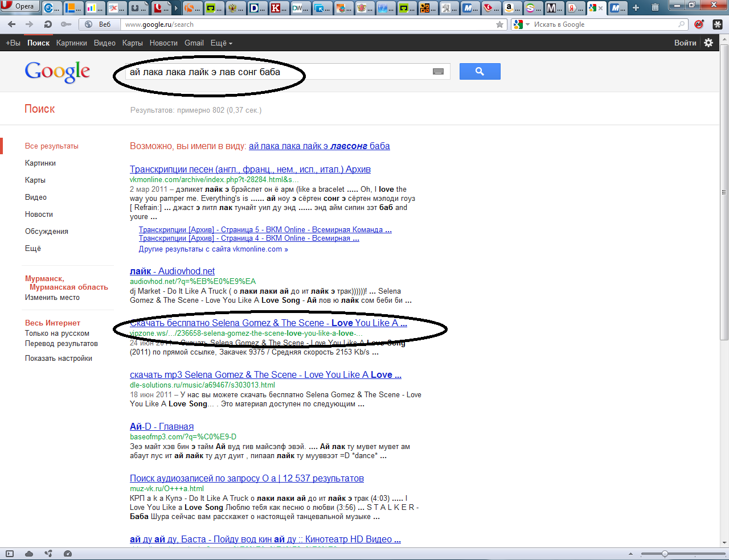Open скачать mp3 Selena Gomez result

pyautogui.click(x=265, y=375)
